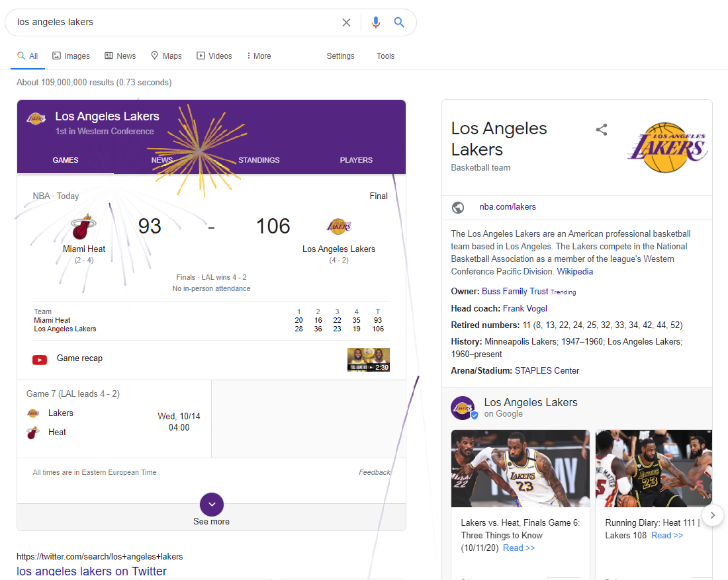Click the globe icon beside nba.com/lakers
Screen dimensions: 728x580
[x=458, y=207]
